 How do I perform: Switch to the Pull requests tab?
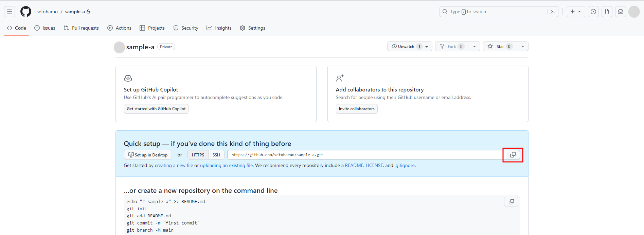pyautogui.click(x=81, y=28)
